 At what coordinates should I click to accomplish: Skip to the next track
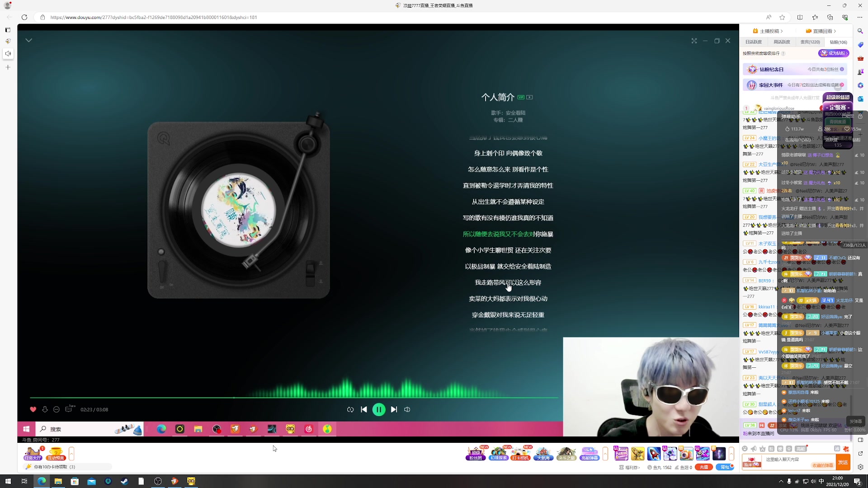394,409
